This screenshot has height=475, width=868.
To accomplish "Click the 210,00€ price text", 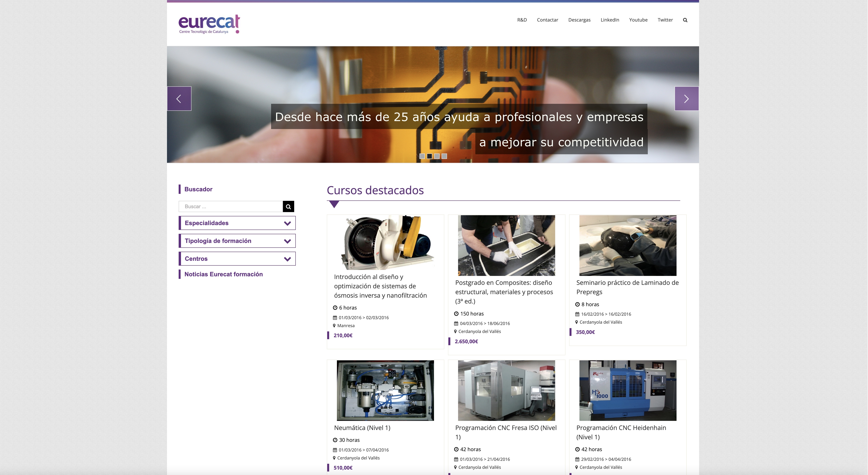I will (x=343, y=335).
